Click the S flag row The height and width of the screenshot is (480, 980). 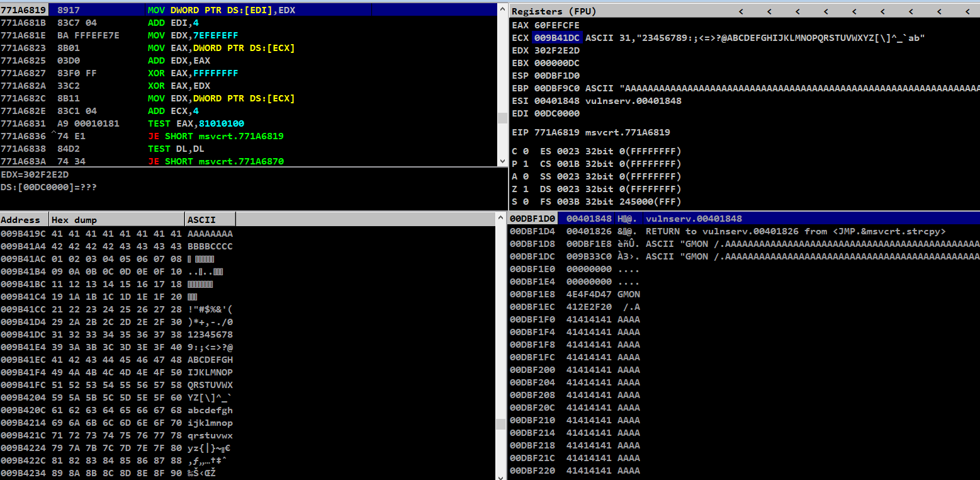pyautogui.click(x=597, y=202)
